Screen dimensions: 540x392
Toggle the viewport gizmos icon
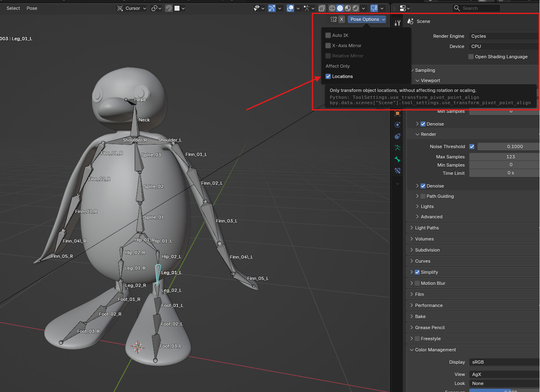point(272,8)
